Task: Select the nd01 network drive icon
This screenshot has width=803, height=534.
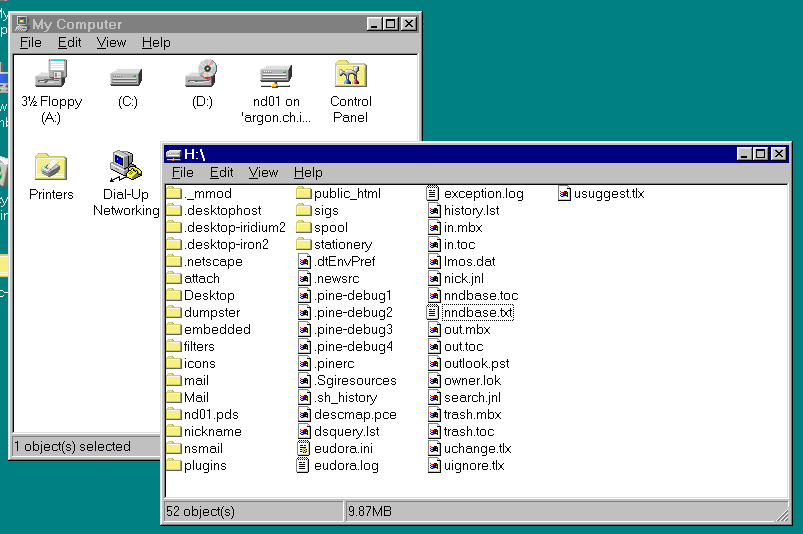Action: coord(275,76)
